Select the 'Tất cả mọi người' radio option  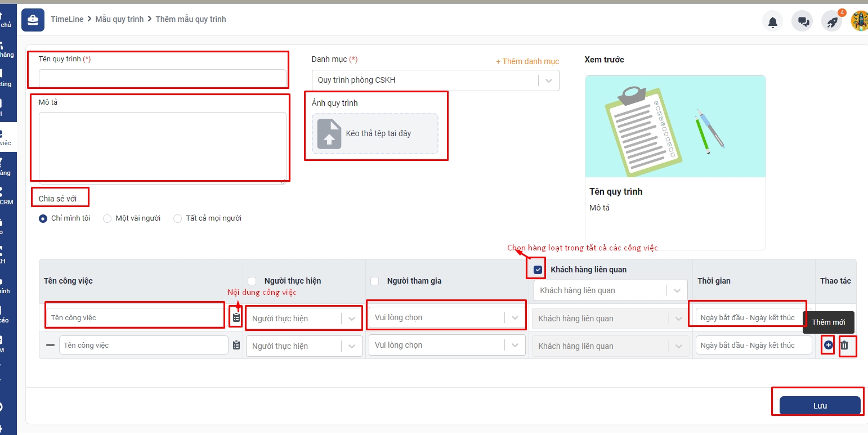pos(178,218)
